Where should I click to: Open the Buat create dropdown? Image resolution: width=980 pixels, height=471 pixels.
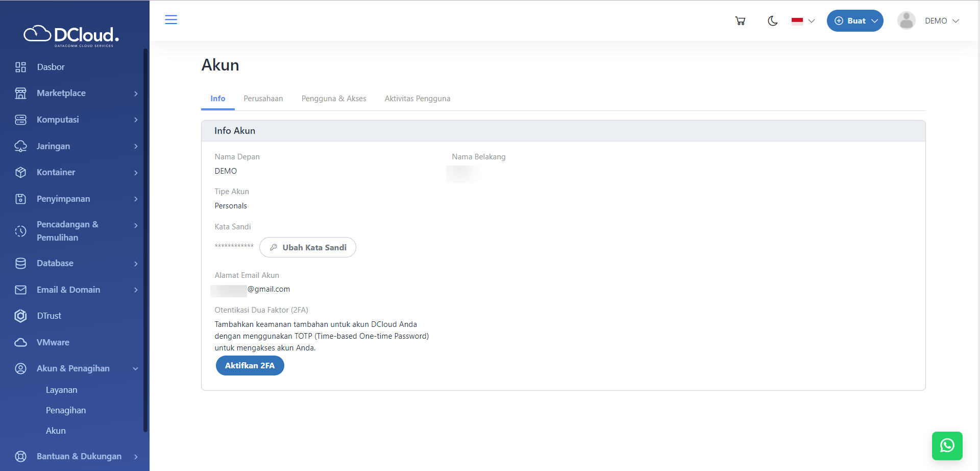click(x=855, y=21)
